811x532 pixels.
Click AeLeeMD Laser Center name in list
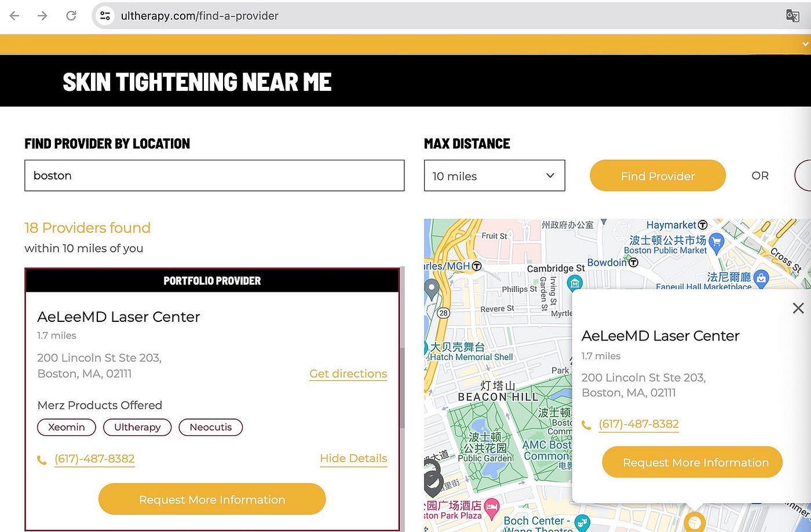(x=119, y=317)
